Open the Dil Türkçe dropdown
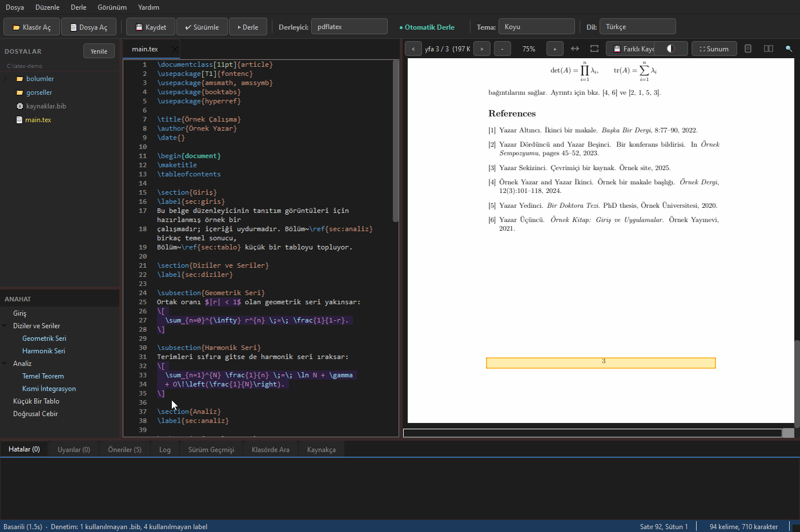Screen dimensions: 800x532 638,27
